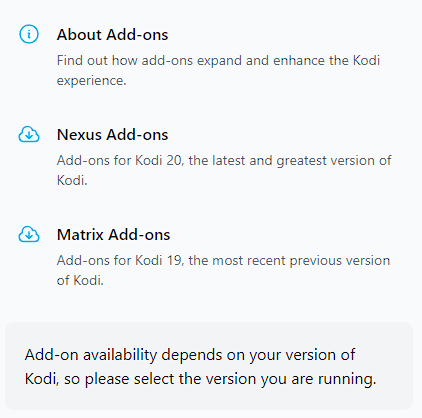The image size is (422, 418).
Task: Click 'most recent previous version' in the Matrix description
Action: coord(301,261)
